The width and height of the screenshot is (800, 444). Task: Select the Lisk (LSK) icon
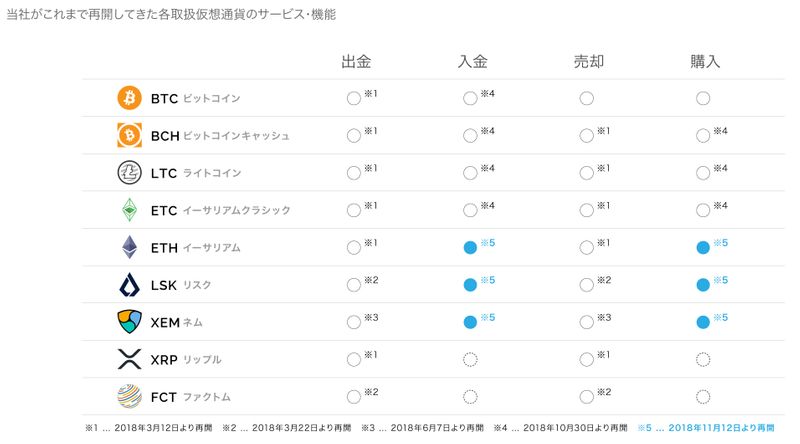click(130, 285)
